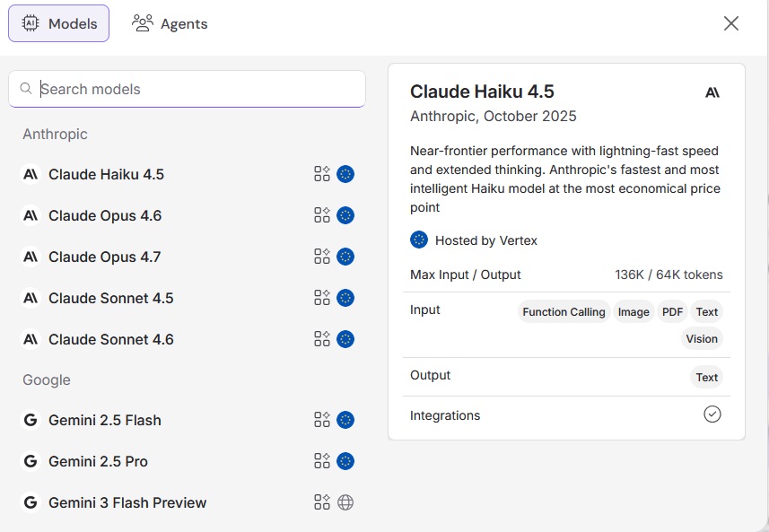Viewport: 769px width, 532px height.
Task: Click EU hosting badge for Gemini 2.5 Pro
Action: coord(345,461)
